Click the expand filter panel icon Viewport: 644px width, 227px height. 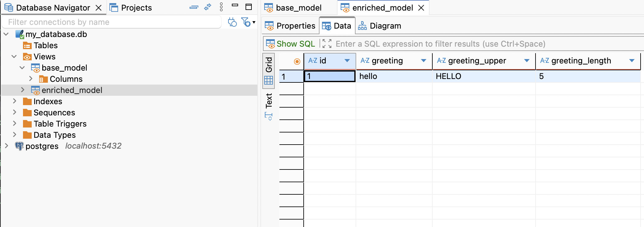[x=327, y=44]
